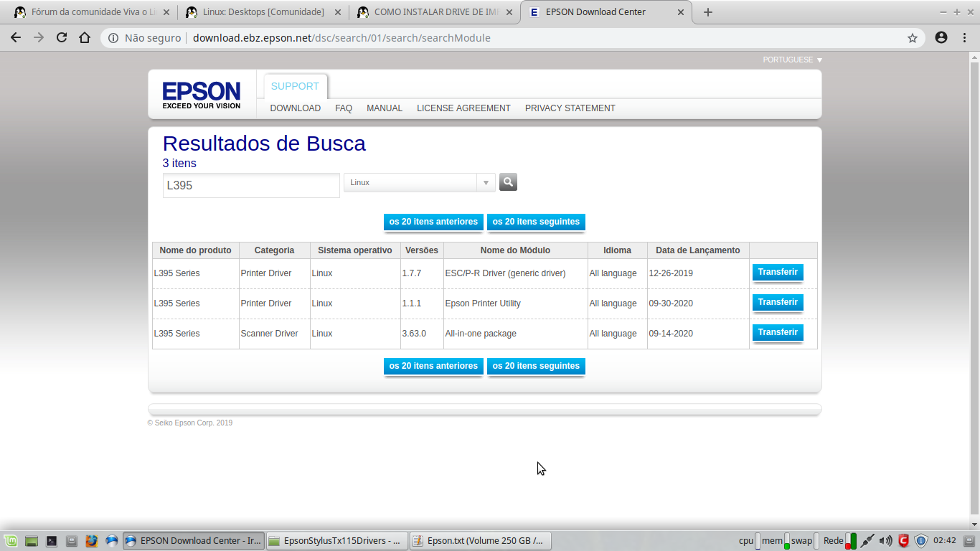Click bottom 'os 20 itens seguintes' button
The width and height of the screenshot is (980, 551).
[x=536, y=367]
